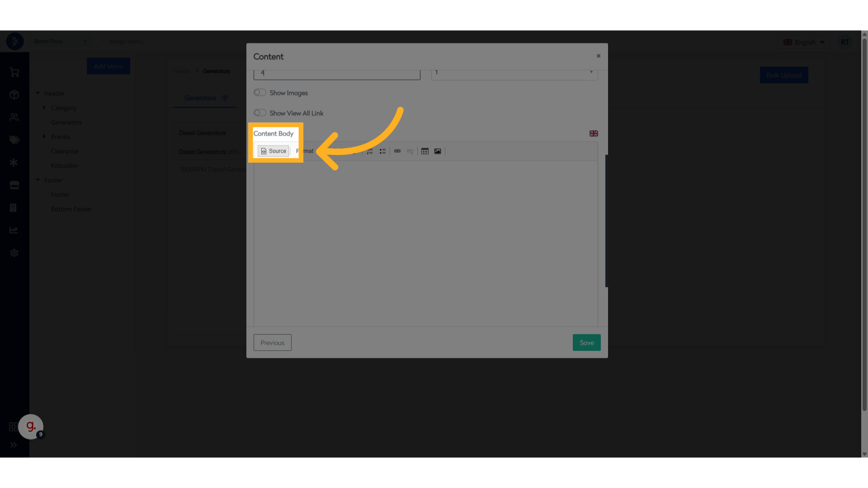Toggle the Show Images switch
The image size is (868, 488).
[x=260, y=93]
